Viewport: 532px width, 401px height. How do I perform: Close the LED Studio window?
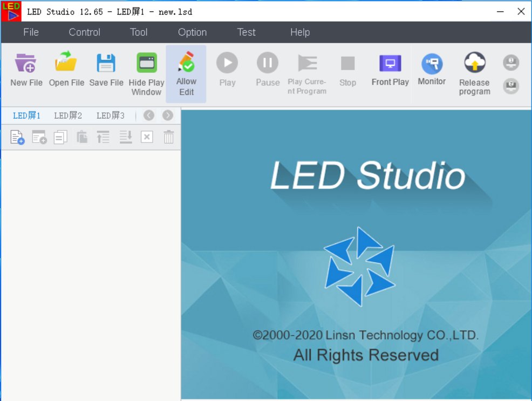(521, 11)
